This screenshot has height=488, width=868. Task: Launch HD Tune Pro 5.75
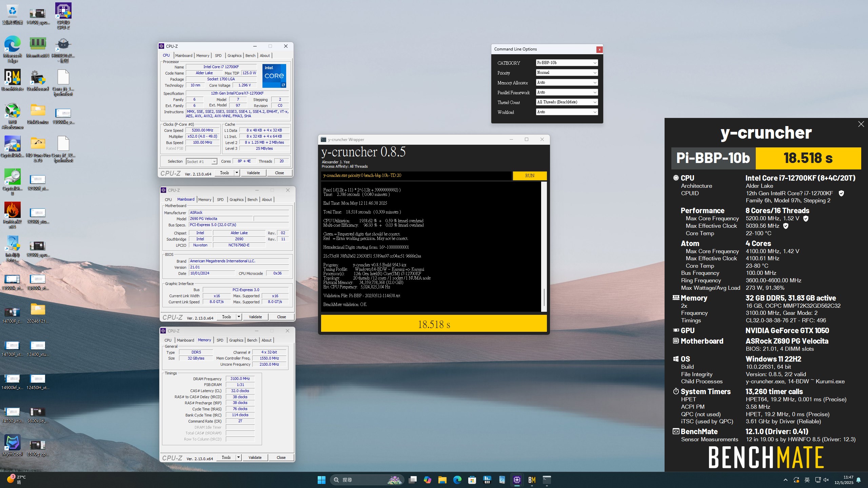(38, 149)
